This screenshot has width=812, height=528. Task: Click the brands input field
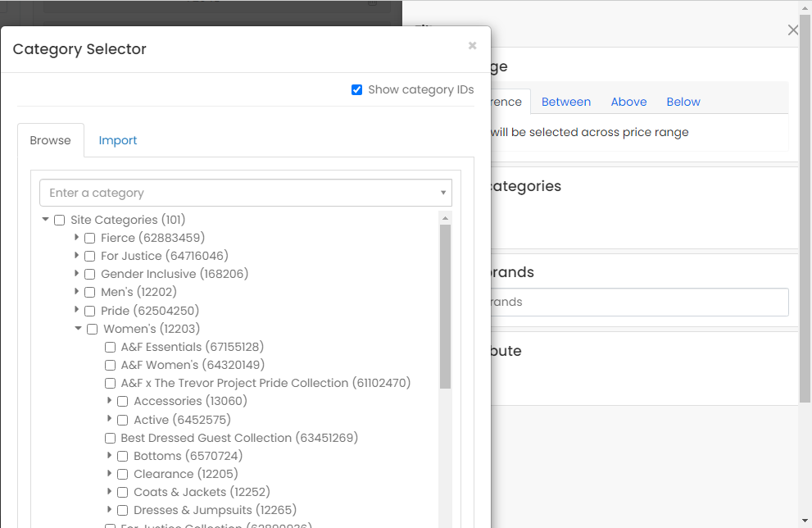coord(639,302)
